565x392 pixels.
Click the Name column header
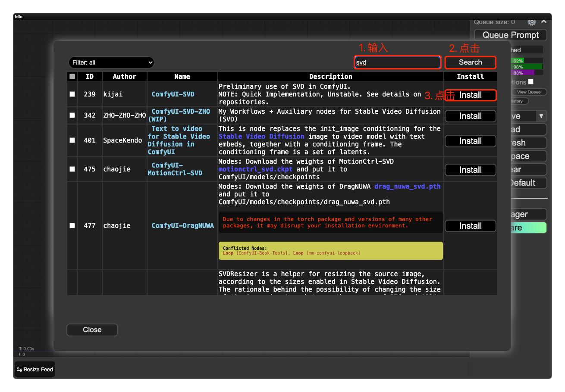(x=182, y=77)
